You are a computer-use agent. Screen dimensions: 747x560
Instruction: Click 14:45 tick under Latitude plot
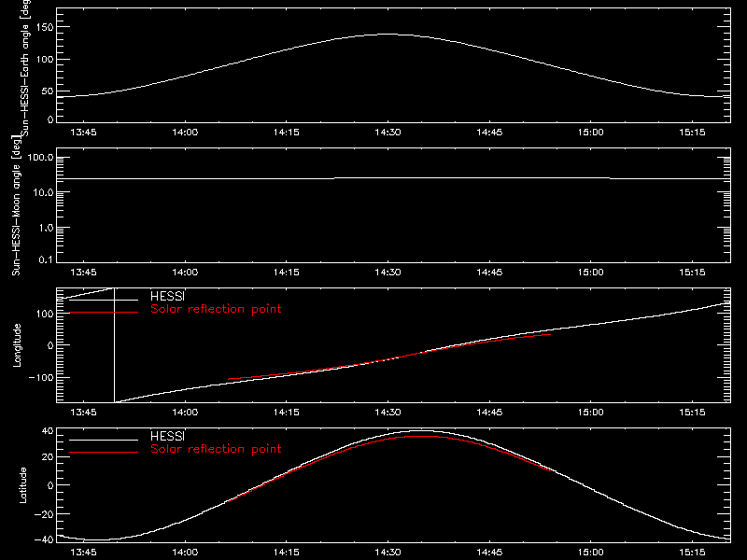[489, 552]
